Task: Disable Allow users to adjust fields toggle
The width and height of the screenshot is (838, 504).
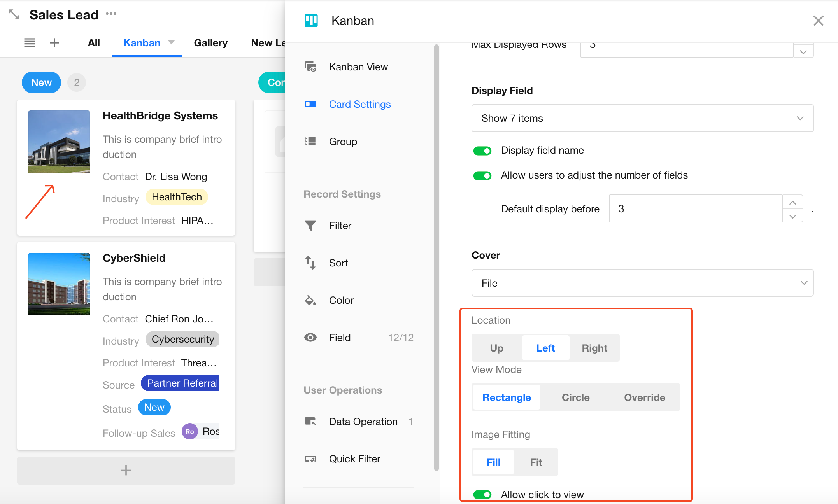Action: [482, 175]
